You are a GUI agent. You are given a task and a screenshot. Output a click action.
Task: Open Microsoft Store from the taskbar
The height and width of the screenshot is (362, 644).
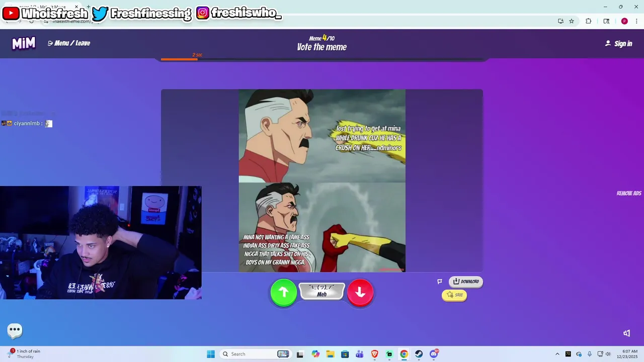coord(345,354)
